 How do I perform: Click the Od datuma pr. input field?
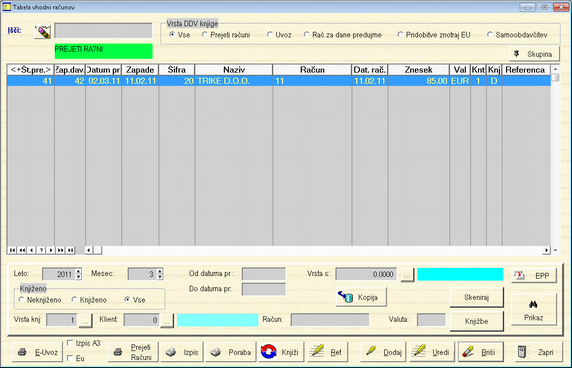click(x=264, y=274)
